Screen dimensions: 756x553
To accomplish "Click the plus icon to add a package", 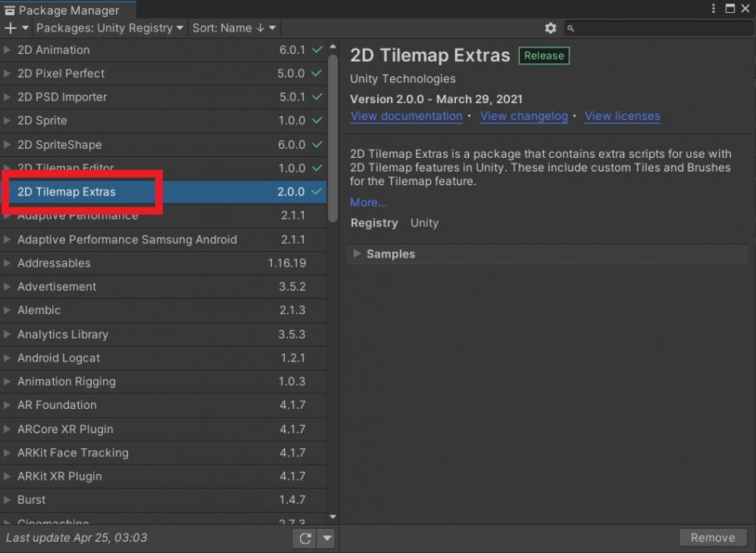I will click(x=10, y=28).
